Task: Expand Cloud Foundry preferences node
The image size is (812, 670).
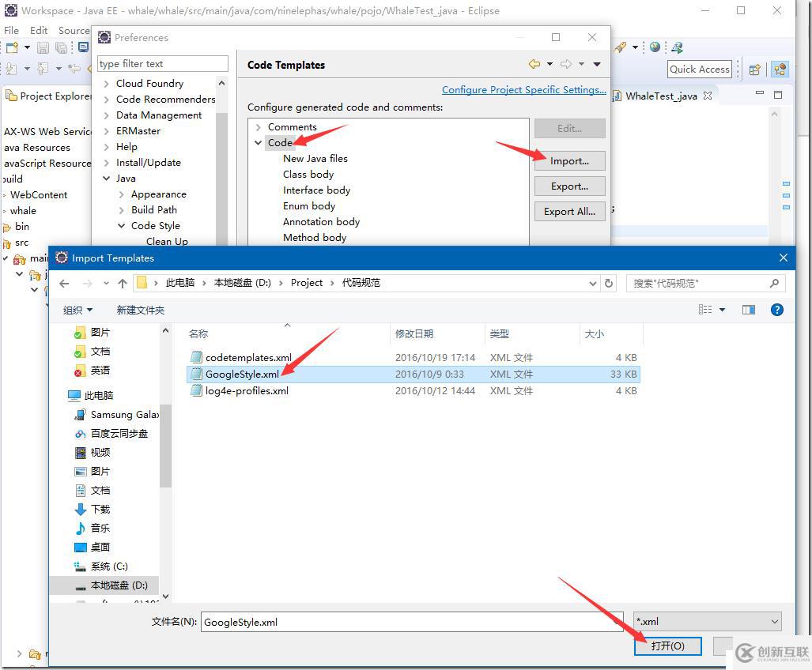Action: pyautogui.click(x=106, y=84)
